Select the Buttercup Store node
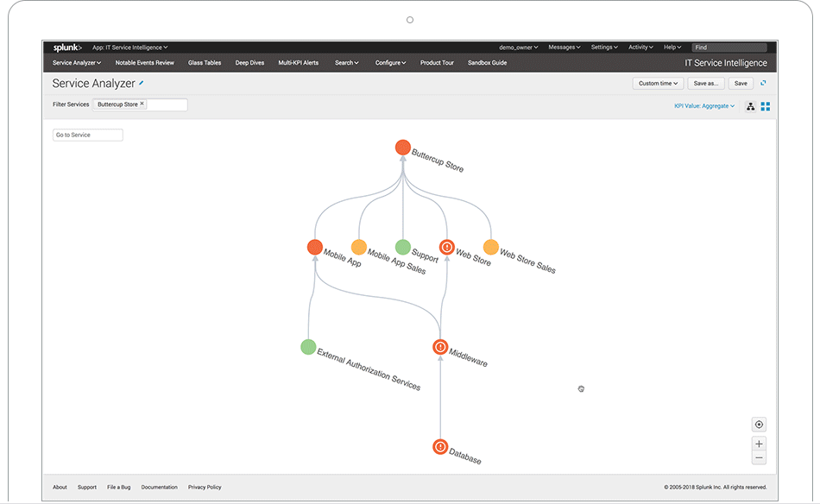 click(403, 148)
